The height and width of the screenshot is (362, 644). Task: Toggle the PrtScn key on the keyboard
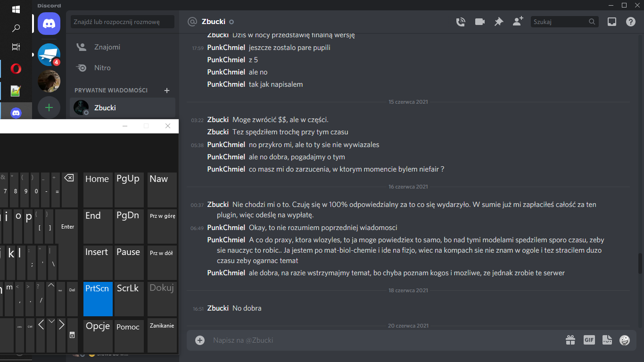[x=98, y=299]
